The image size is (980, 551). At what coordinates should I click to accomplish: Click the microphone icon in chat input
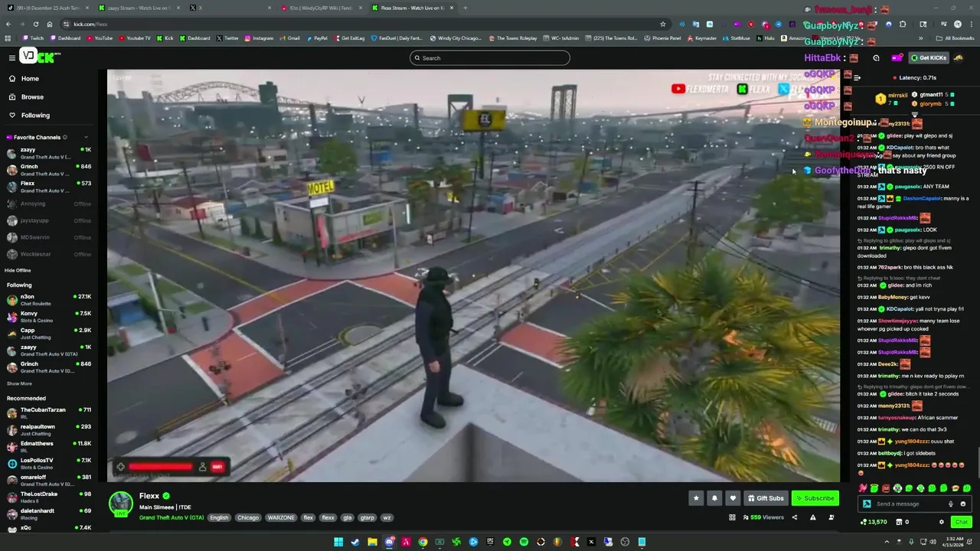[951, 504]
